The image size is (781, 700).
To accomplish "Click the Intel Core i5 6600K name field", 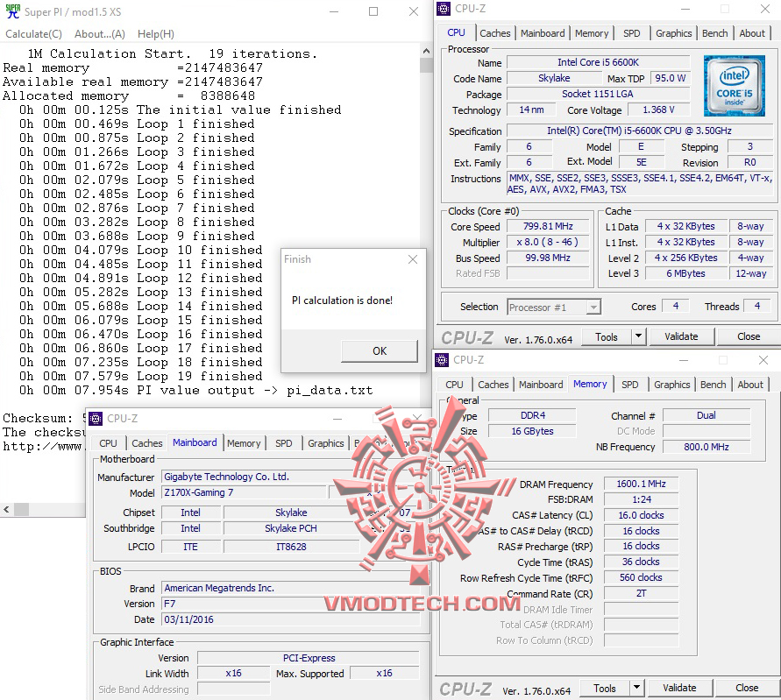I will coord(598,63).
